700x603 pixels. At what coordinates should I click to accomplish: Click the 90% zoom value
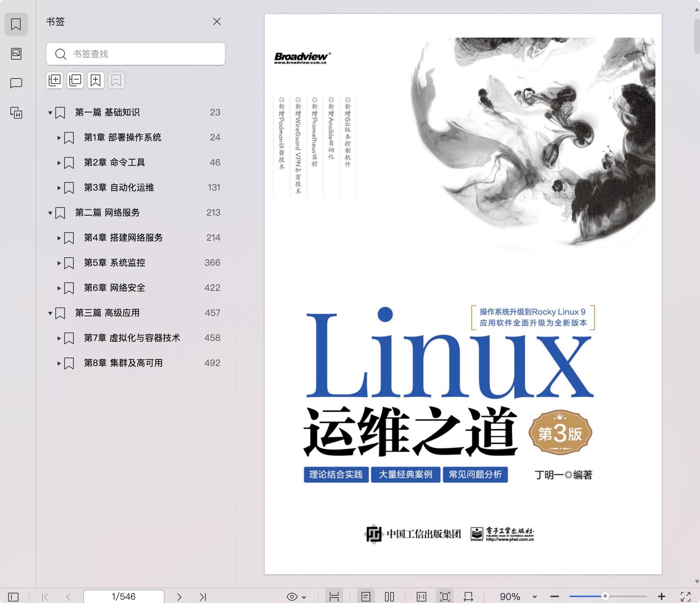pyautogui.click(x=510, y=597)
